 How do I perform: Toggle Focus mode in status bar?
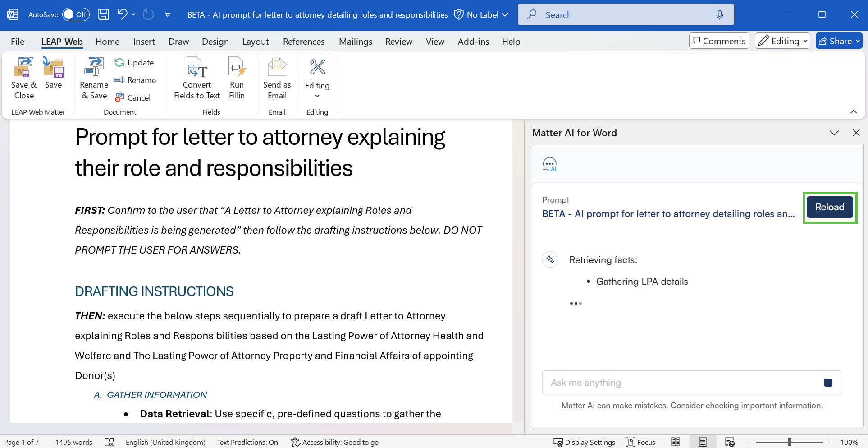[x=640, y=442]
